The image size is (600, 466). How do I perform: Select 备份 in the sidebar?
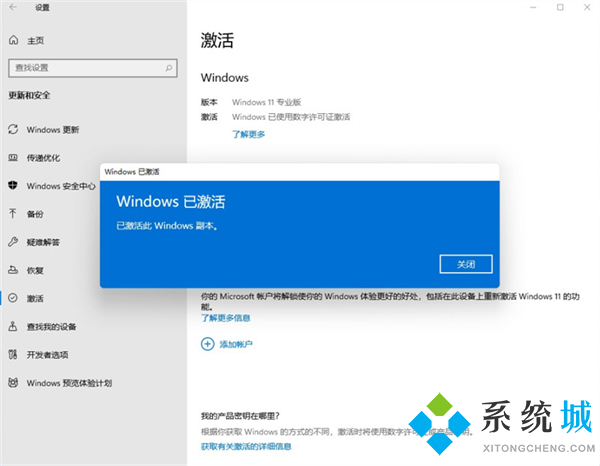click(x=35, y=214)
